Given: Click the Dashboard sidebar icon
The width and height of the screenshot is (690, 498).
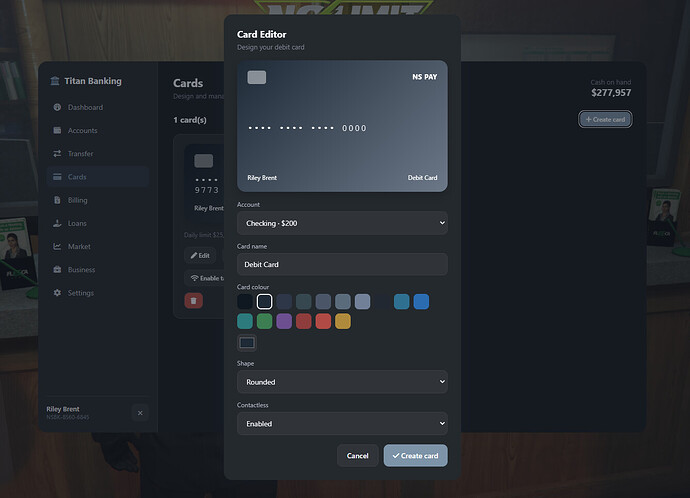Looking at the screenshot, I should 57,107.
